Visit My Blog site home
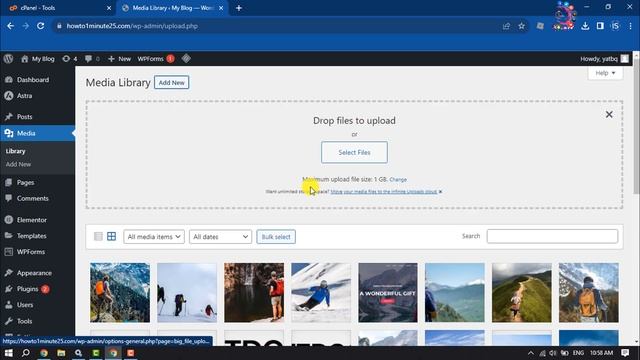640x360 pixels. (38, 59)
